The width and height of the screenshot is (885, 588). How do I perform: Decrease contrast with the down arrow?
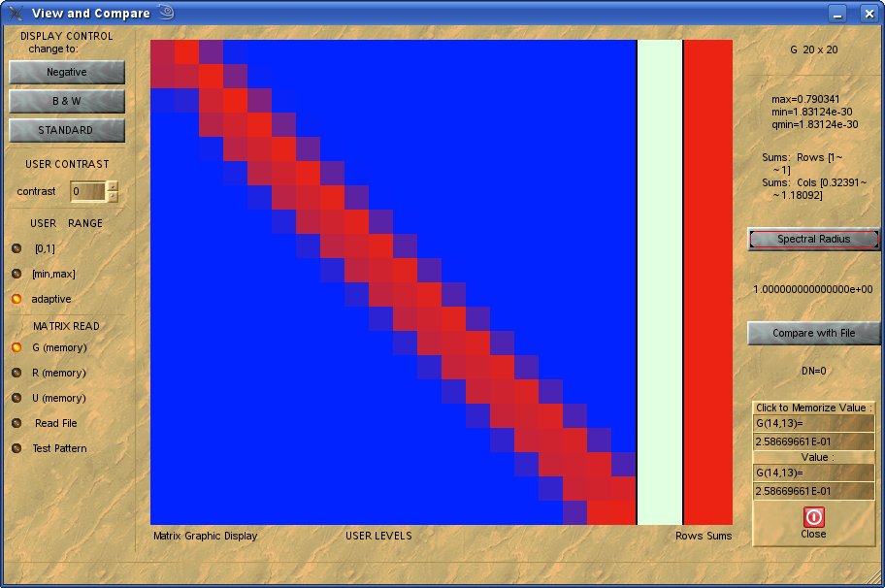click(x=113, y=197)
